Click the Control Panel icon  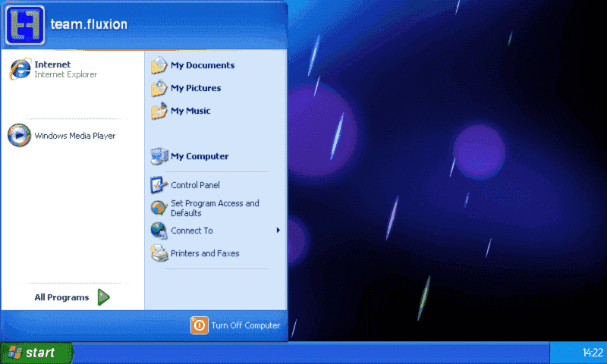[159, 185]
